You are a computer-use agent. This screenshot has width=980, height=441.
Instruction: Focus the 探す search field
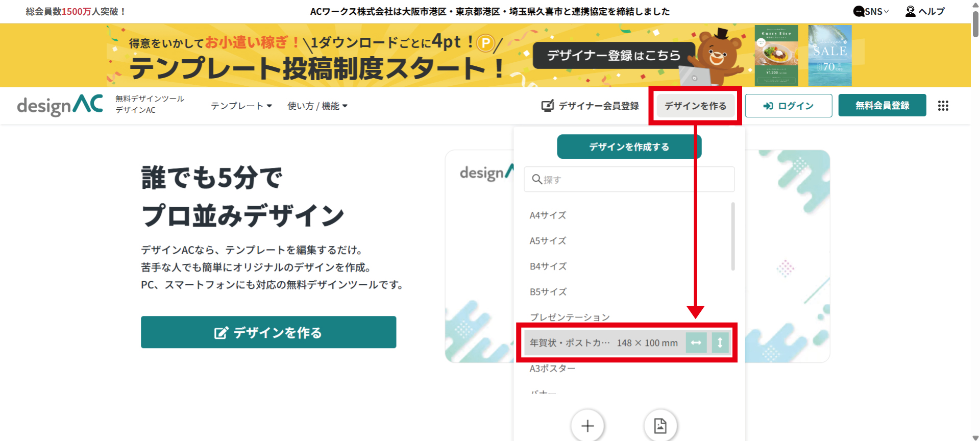click(x=633, y=180)
